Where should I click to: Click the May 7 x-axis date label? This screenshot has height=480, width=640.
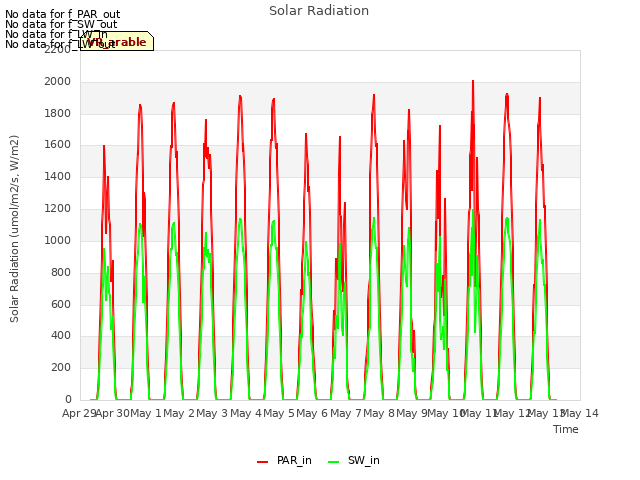pos(346,413)
